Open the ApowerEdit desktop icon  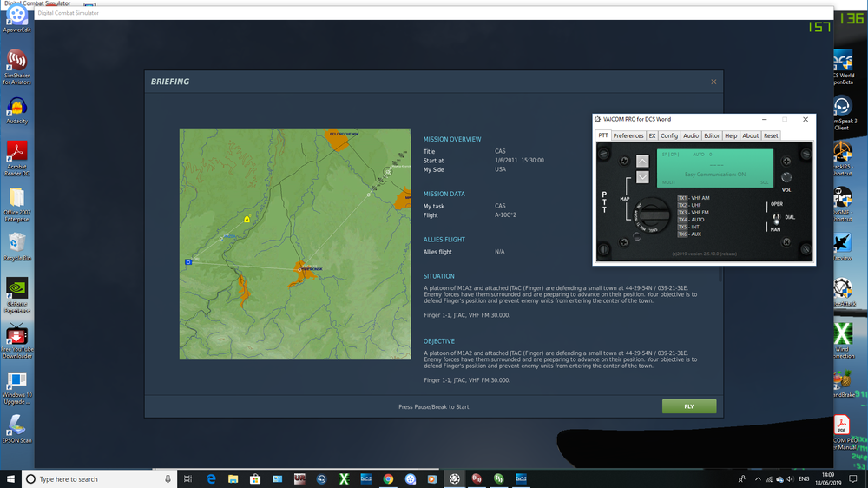point(16,19)
